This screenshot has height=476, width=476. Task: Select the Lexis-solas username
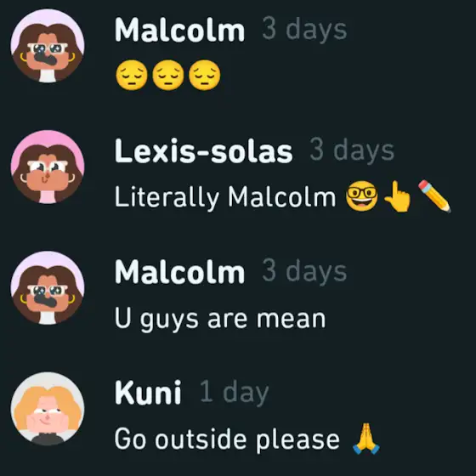coord(203,151)
